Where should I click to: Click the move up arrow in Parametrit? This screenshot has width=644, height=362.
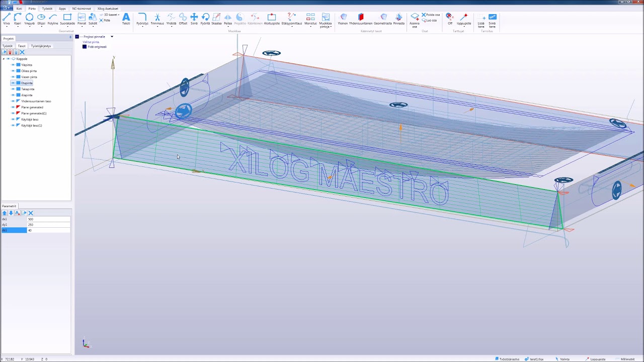click(5, 213)
